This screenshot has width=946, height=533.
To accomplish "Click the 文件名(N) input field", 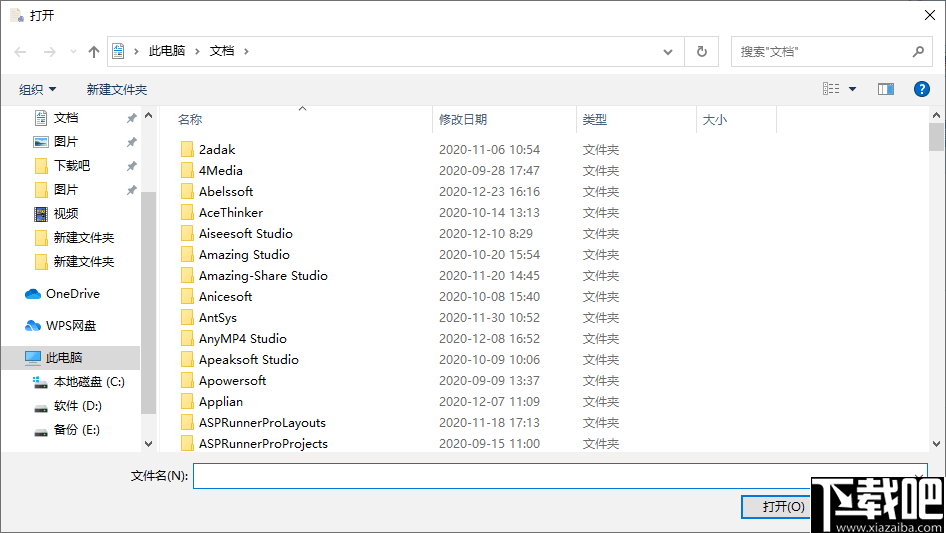I will 560,476.
